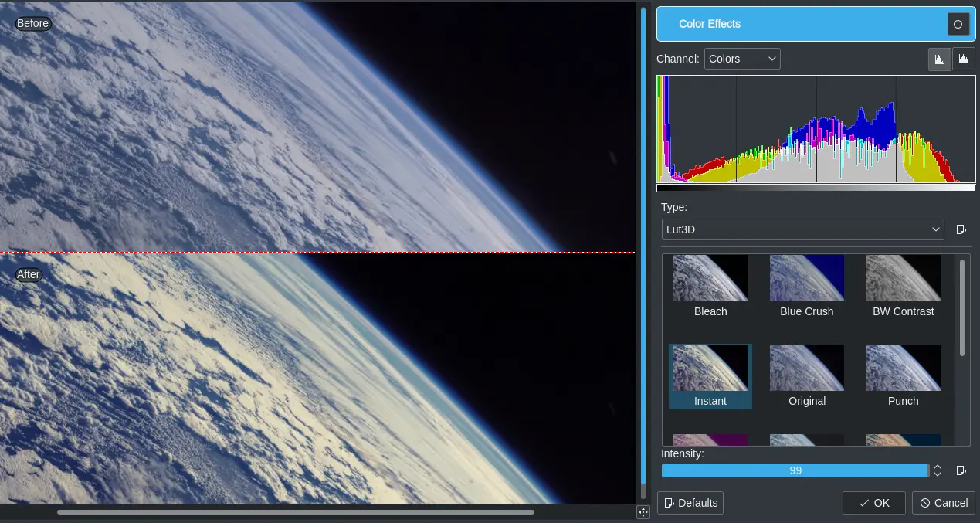Confirm with the OK button
This screenshot has height=523, width=980.
(874, 503)
